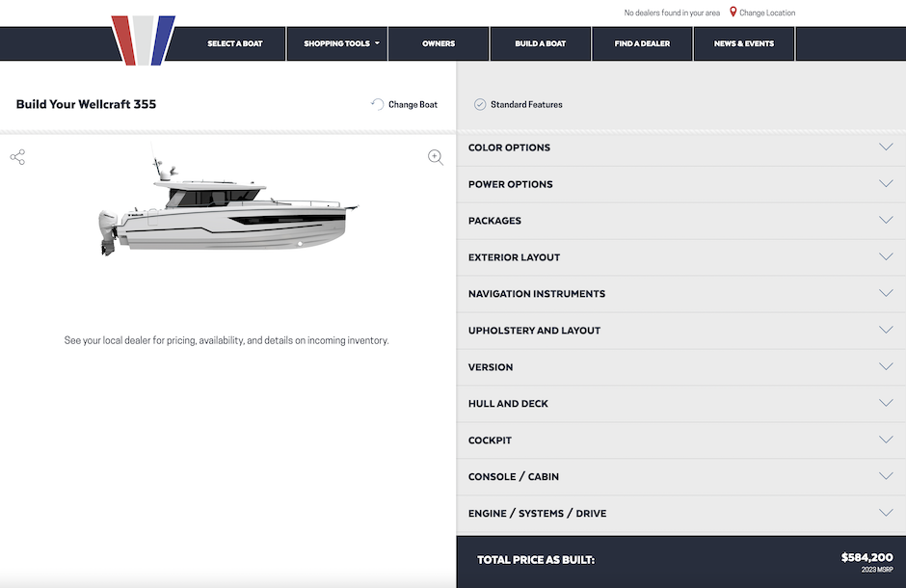
Task: Expand the Exterior Layout section chevron
Action: (x=886, y=257)
